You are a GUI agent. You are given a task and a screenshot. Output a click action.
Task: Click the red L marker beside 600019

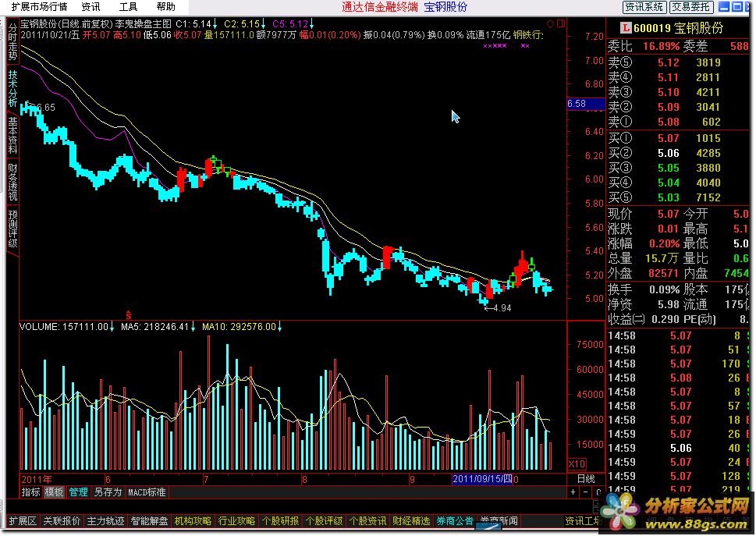click(x=626, y=28)
